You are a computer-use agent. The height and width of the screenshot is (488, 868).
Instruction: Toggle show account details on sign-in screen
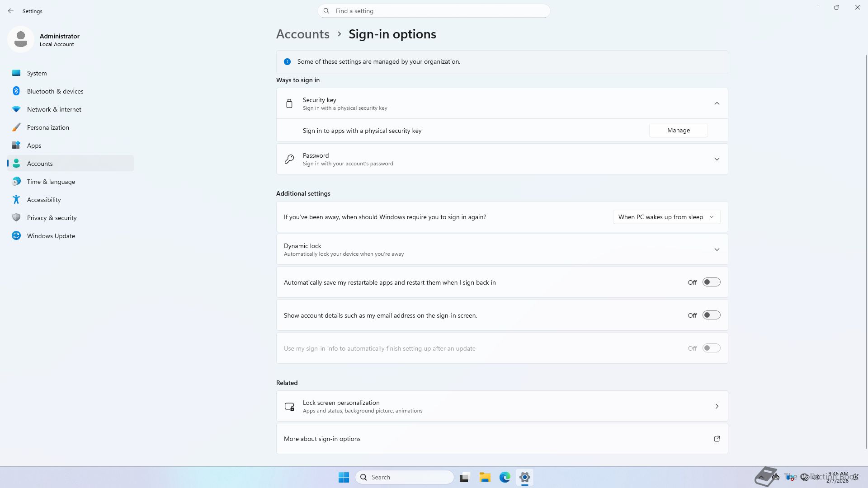711,315
